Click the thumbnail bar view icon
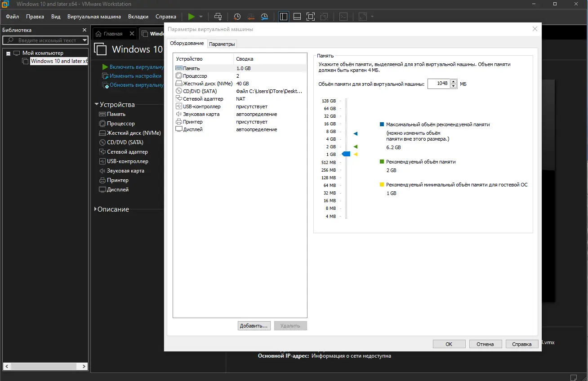This screenshot has height=381, width=588. click(297, 17)
